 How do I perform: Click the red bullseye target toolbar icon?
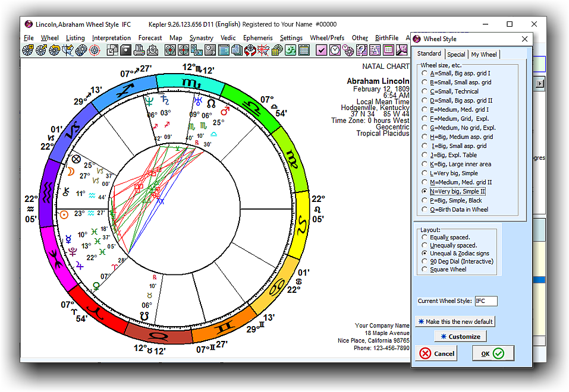(94, 50)
